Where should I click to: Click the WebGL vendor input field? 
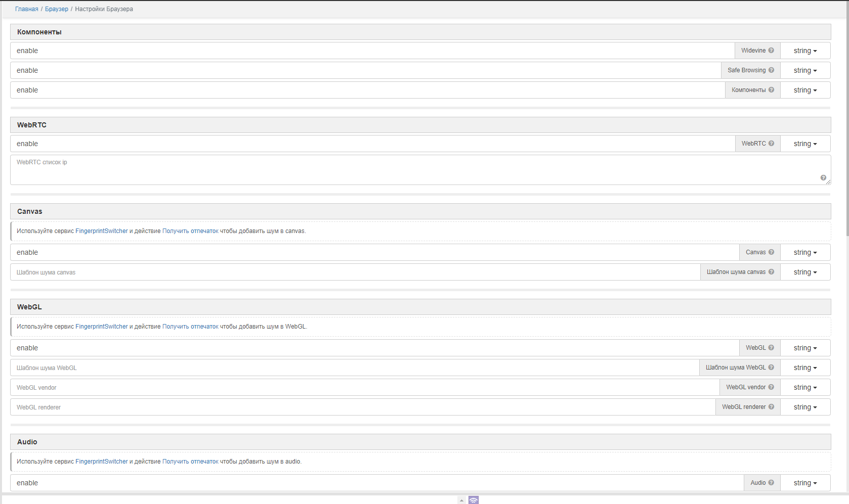point(202,387)
